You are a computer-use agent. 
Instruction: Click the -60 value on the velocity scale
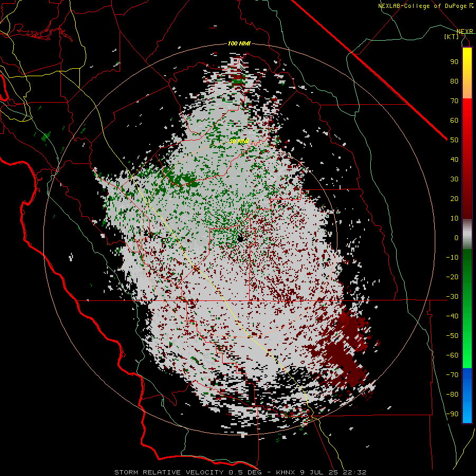[452, 355]
